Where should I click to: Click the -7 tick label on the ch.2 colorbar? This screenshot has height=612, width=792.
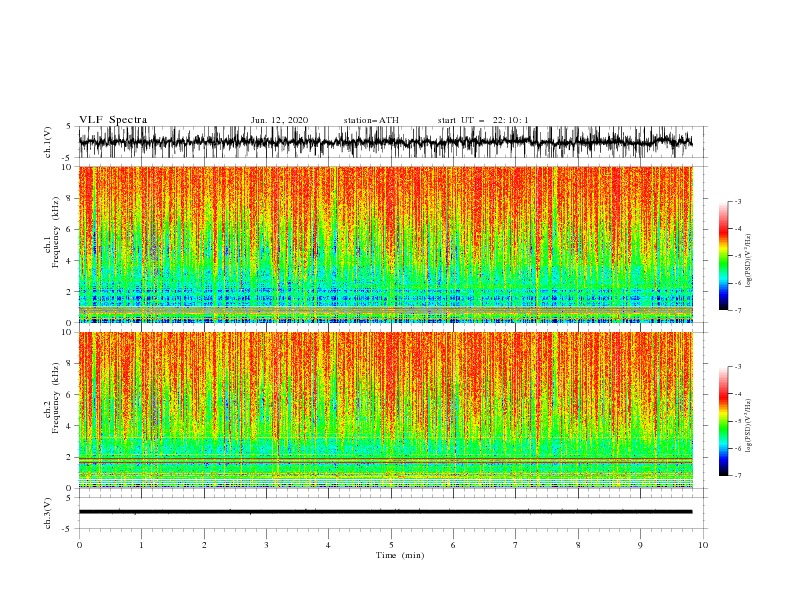click(x=738, y=476)
